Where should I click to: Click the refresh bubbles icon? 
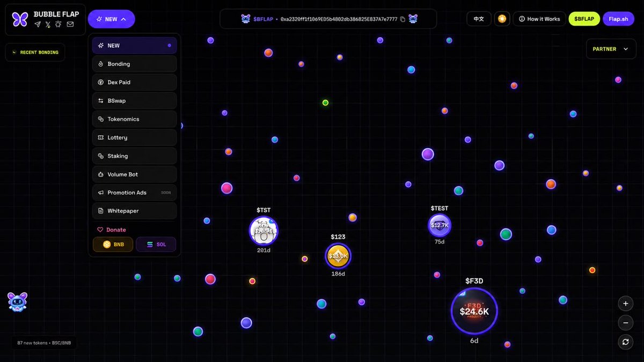pyautogui.click(x=626, y=342)
